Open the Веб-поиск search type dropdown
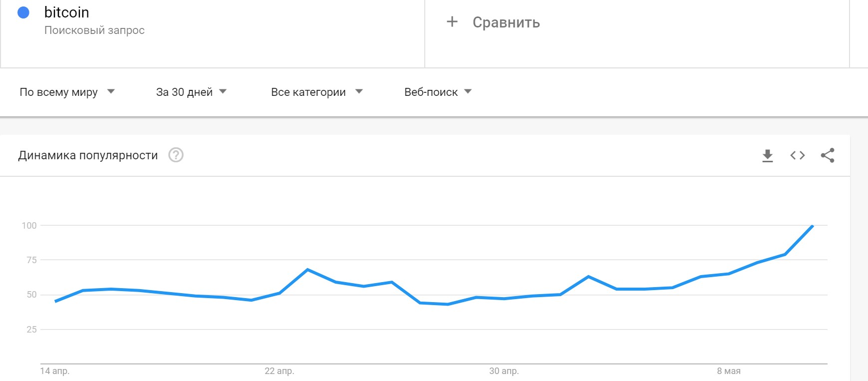 coord(438,92)
